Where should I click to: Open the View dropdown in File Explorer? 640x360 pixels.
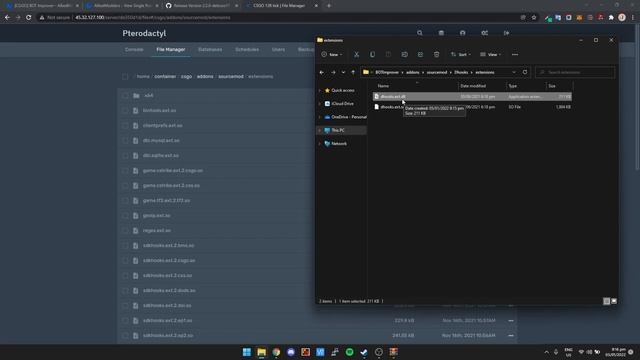pyautogui.click(x=491, y=54)
